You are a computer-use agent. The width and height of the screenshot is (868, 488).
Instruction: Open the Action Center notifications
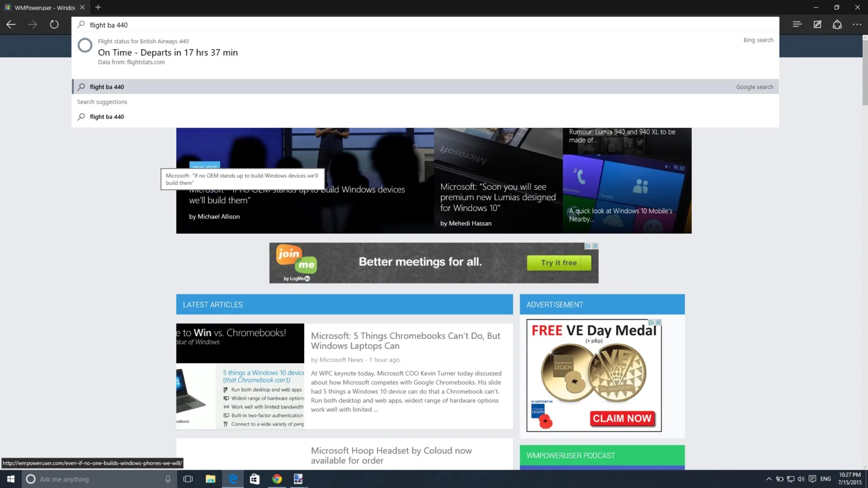pyautogui.click(x=812, y=479)
